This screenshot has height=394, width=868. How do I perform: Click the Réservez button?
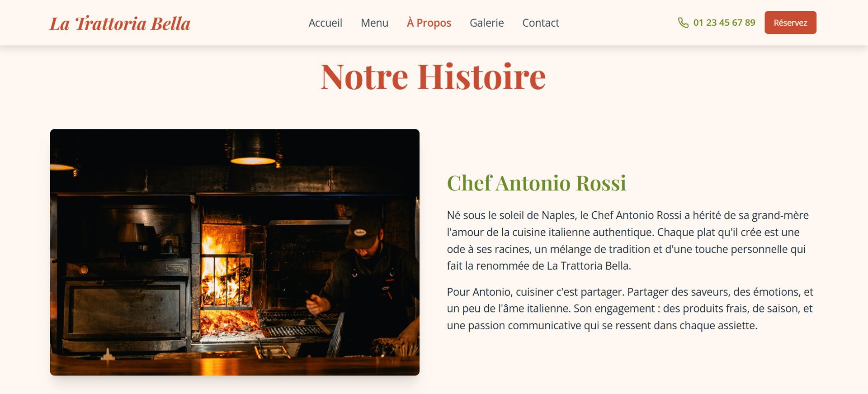pyautogui.click(x=790, y=23)
